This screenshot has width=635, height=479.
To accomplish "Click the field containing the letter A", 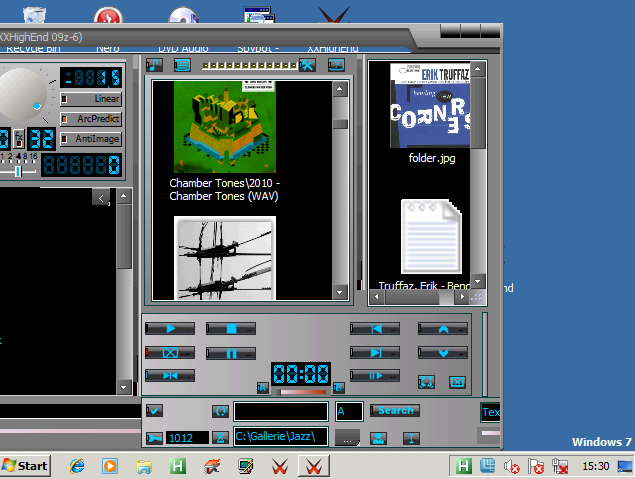I will click(349, 411).
